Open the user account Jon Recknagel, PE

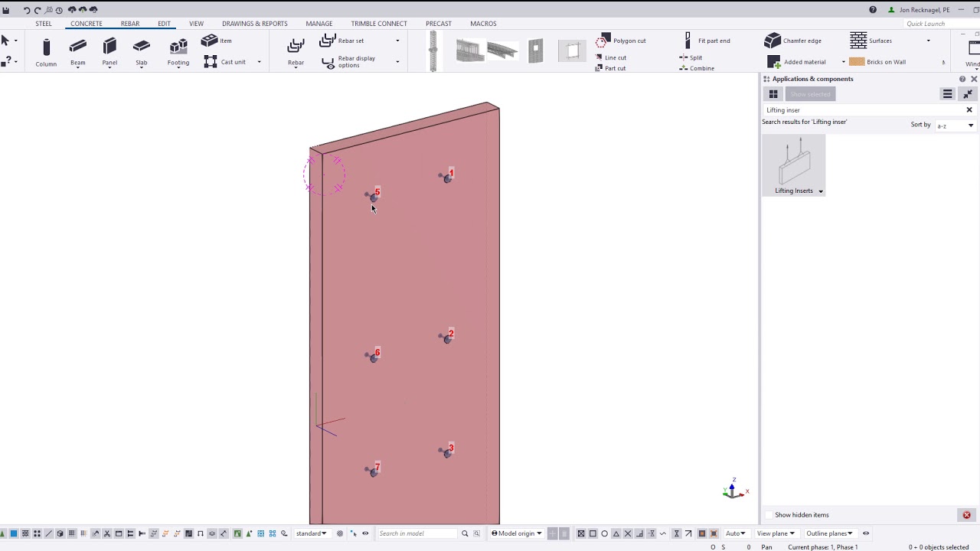point(919,10)
